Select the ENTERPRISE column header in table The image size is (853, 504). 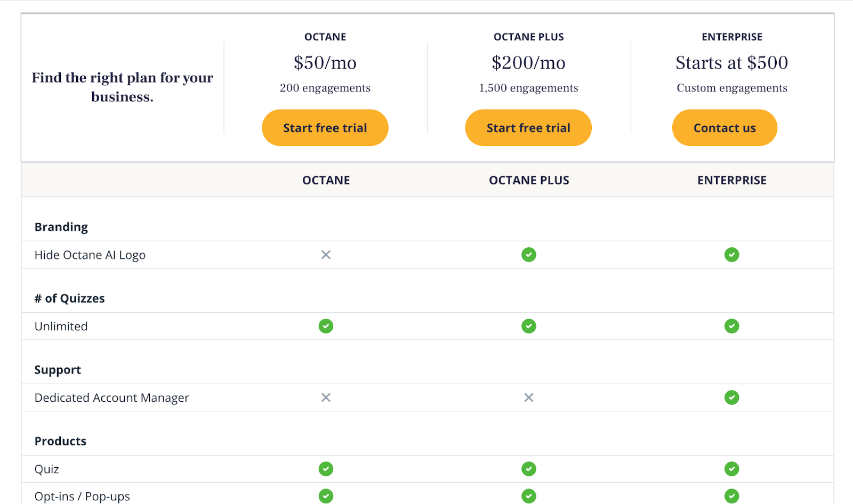click(731, 180)
